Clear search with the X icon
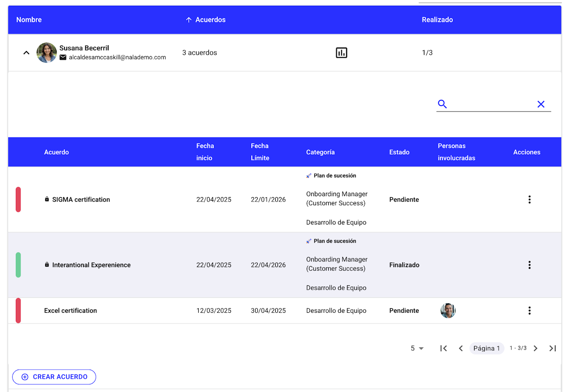The height and width of the screenshot is (392, 574). pos(541,104)
